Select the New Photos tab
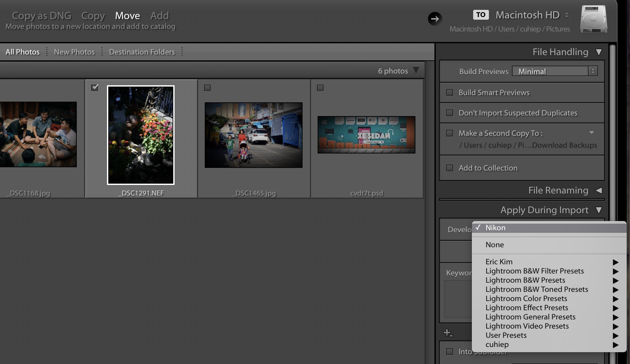The image size is (630, 364). [x=74, y=52]
